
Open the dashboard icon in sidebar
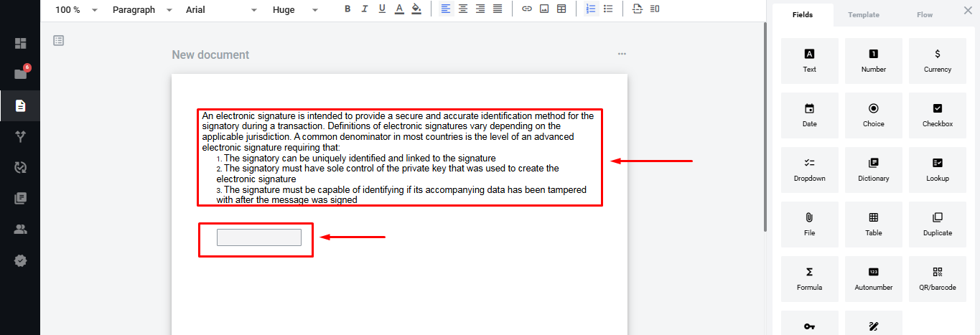[x=20, y=43]
